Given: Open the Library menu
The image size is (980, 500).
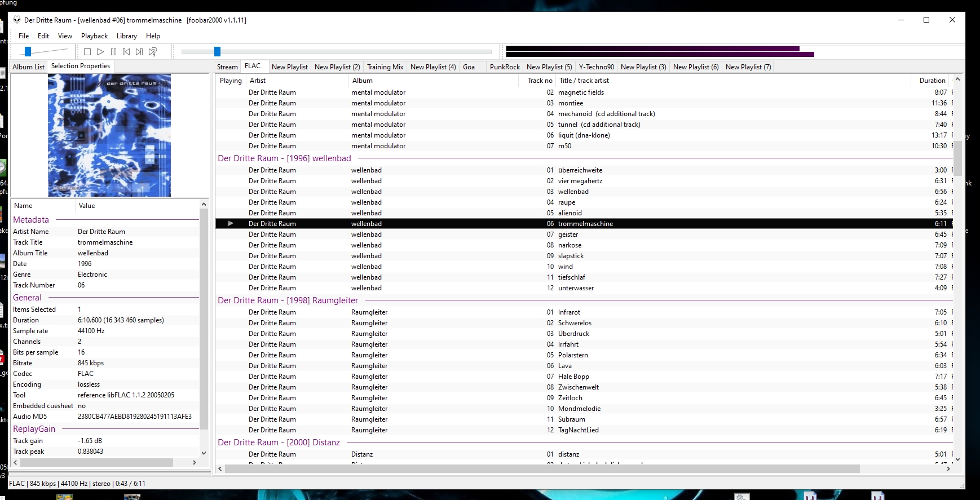Looking at the screenshot, I should pyautogui.click(x=127, y=36).
